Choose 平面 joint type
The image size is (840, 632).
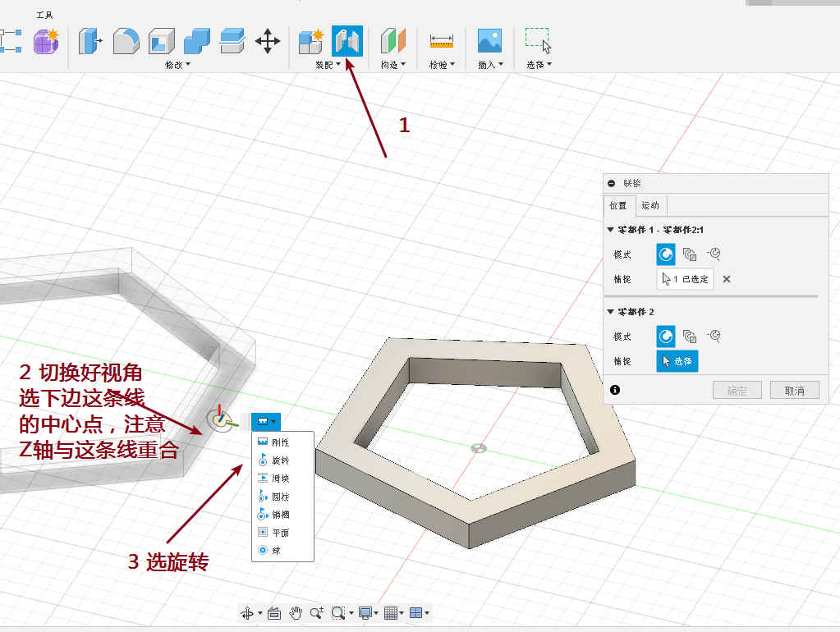click(x=282, y=533)
